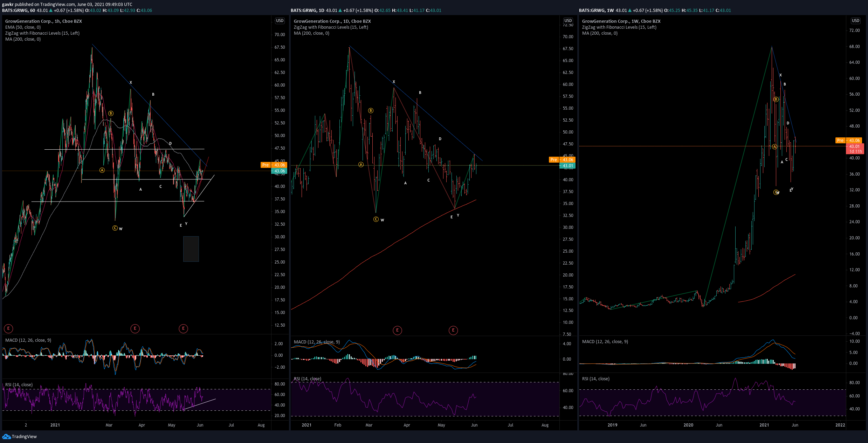Click the USD currency button on 1h chart
This screenshot has width=868, height=443.
(x=280, y=21)
